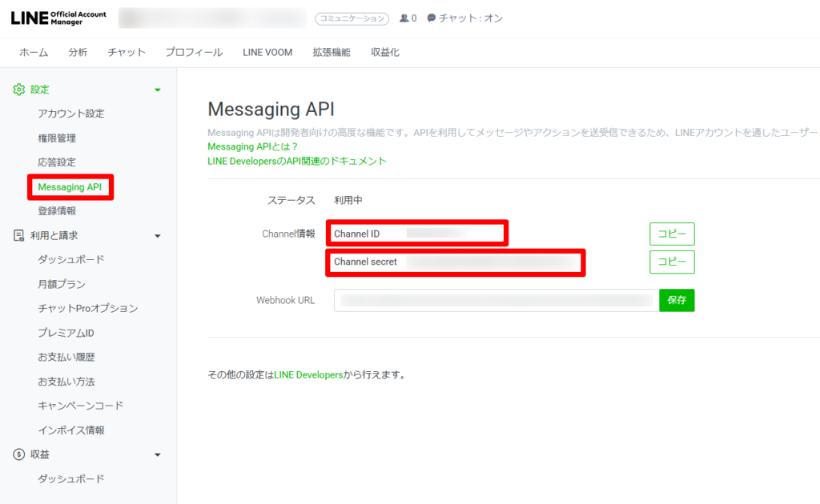820x504 pixels.
Task: Select Messaging API in the sidebar
Action: pyautogui.click(x=70, y=187)
